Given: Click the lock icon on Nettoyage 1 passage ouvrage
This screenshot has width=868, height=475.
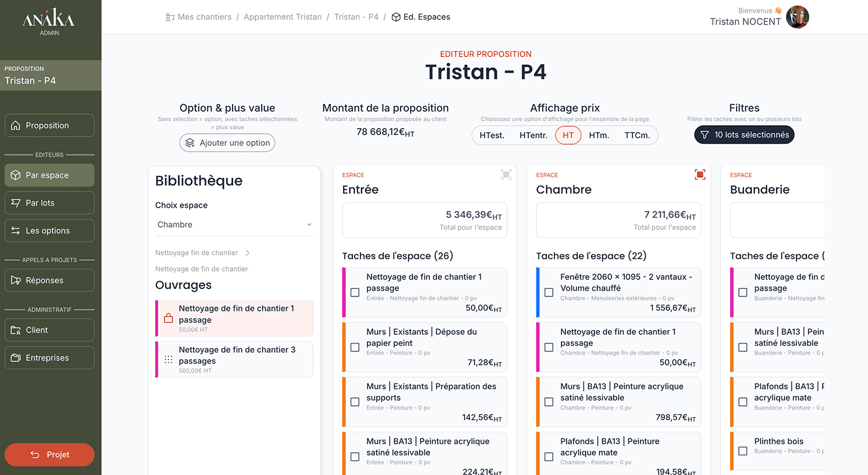Looking at the screenshot, I should (x=168, y=318).
